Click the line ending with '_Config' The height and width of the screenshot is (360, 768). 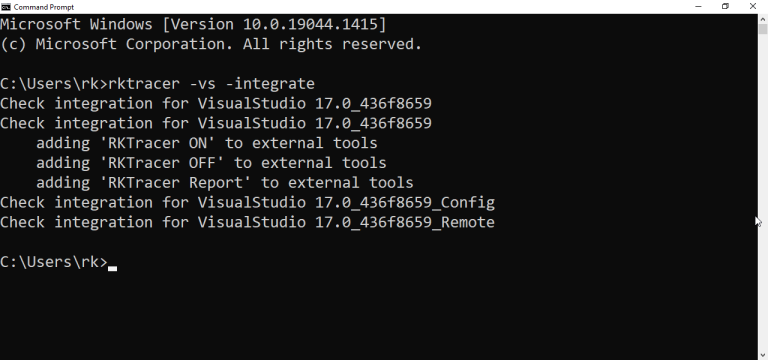click(247, 202)
